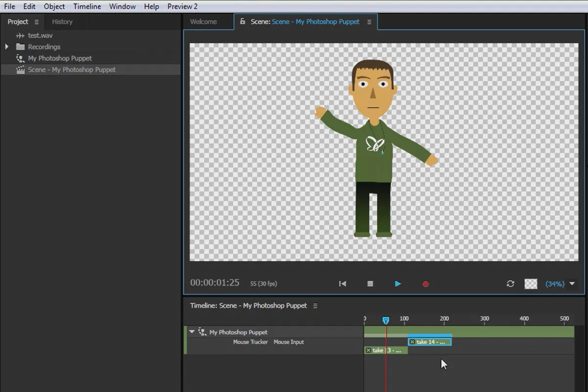Click the puppet icon in Project panel
This screenshot has width=588, height=392.
point(20,58)
